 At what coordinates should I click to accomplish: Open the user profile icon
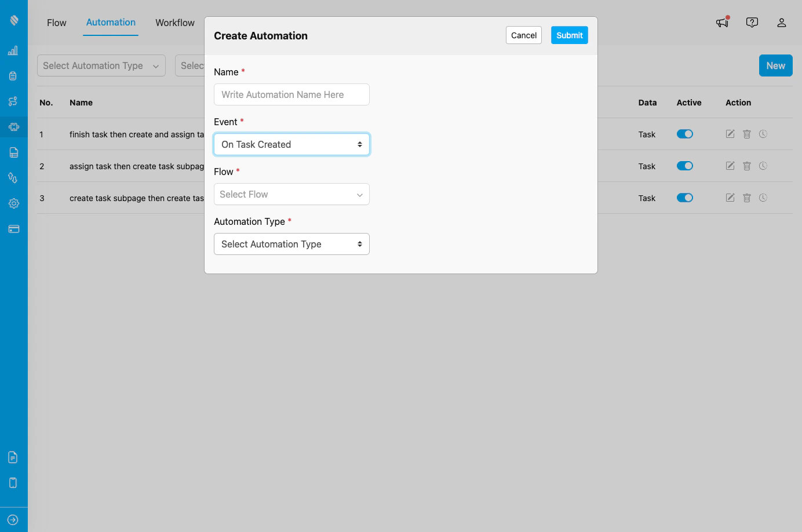(x=781, y=23)
